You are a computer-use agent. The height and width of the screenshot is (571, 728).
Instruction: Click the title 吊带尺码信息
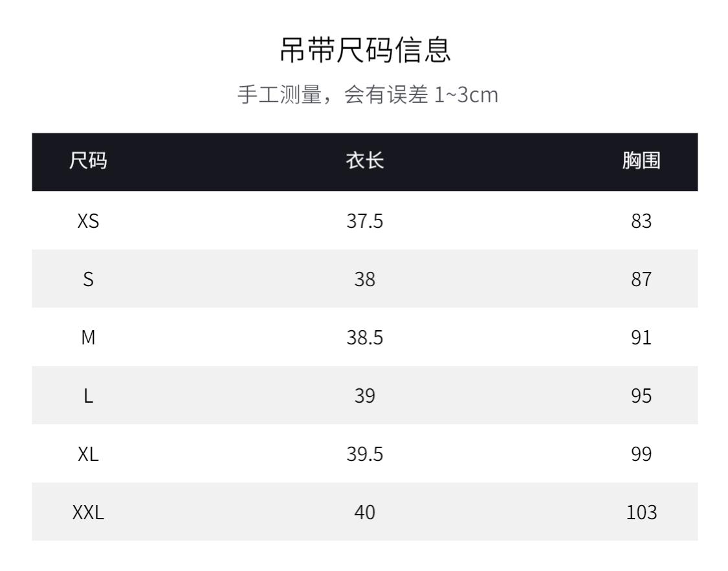364,50
